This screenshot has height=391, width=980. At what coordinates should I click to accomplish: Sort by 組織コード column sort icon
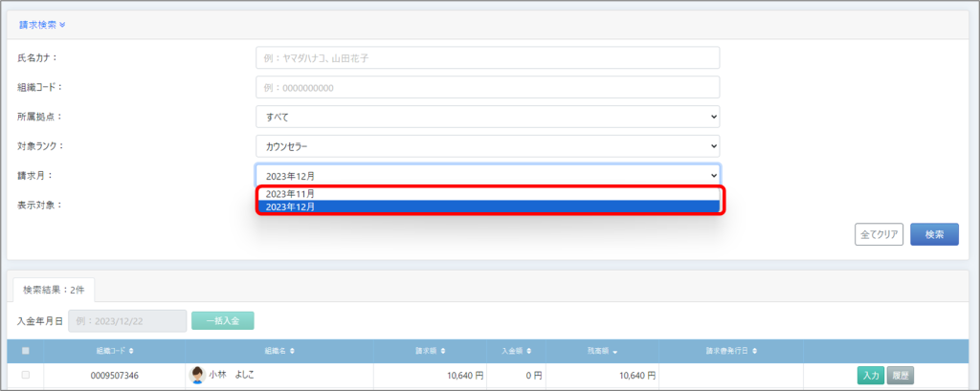point(131,351)
